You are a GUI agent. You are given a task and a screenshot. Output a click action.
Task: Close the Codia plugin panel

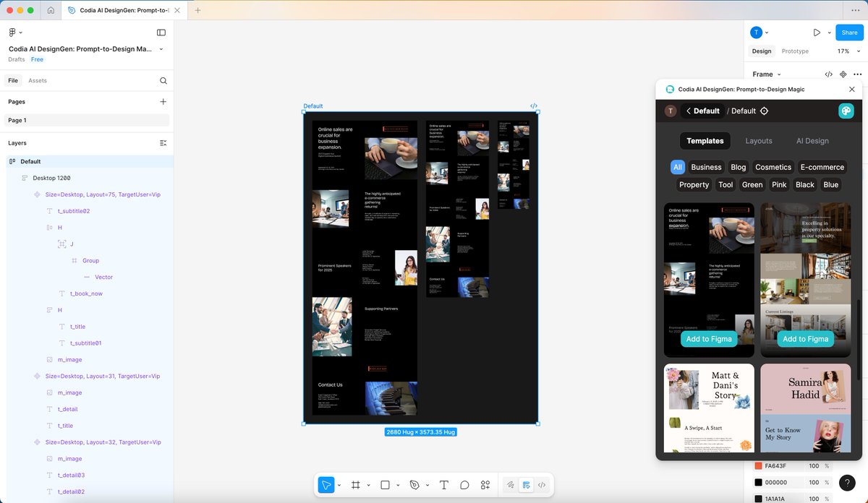pos(852,90)
